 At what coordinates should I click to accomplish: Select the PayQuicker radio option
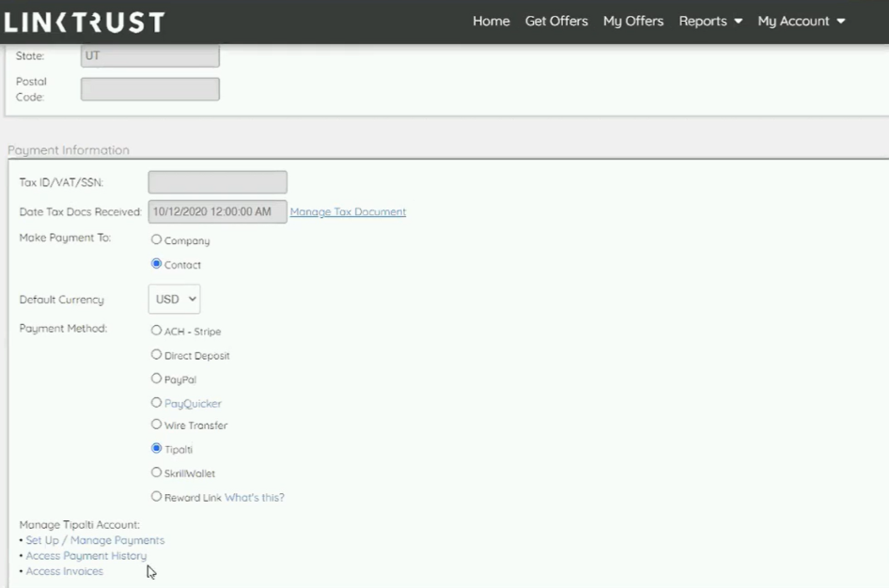157,403
